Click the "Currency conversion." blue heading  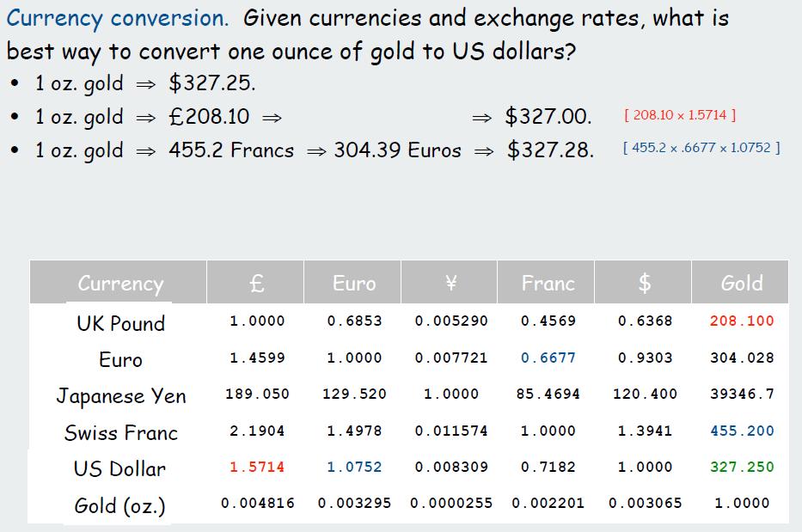pos(117,19)
